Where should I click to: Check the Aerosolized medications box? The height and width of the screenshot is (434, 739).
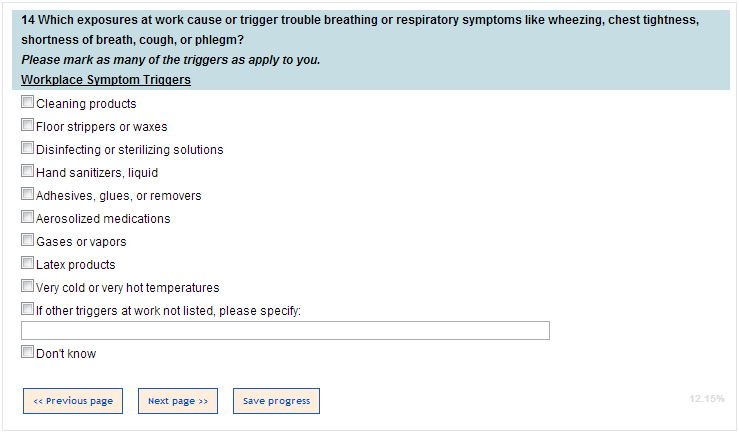27,218
